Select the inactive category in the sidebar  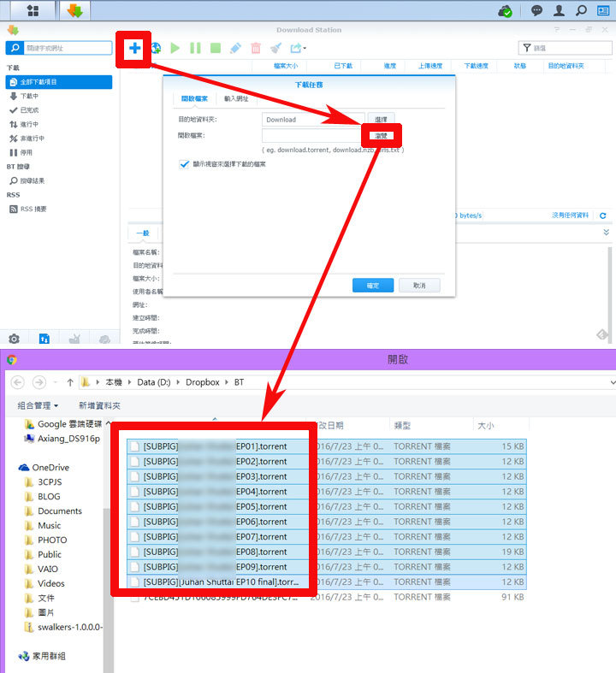pos(59,139)
